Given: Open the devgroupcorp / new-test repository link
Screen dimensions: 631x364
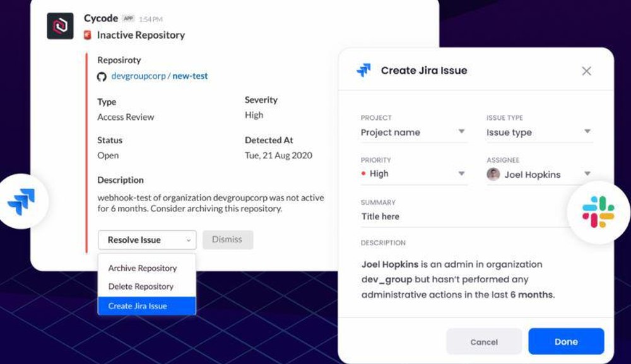Looking at the screenshot, I should pyautogui.click(x=160, y=76).
